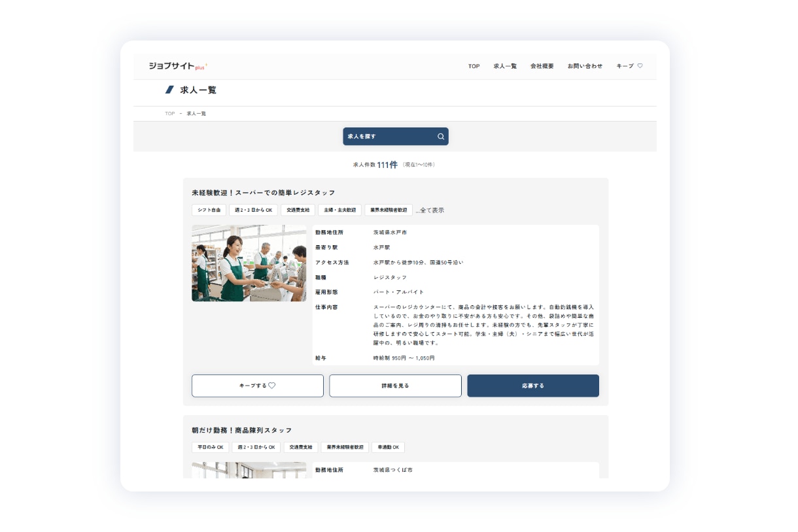Viewport: 798px width, 532px height.
Task: Select the 主婦・主夫歓迎 tag
Action: (339, 210)
